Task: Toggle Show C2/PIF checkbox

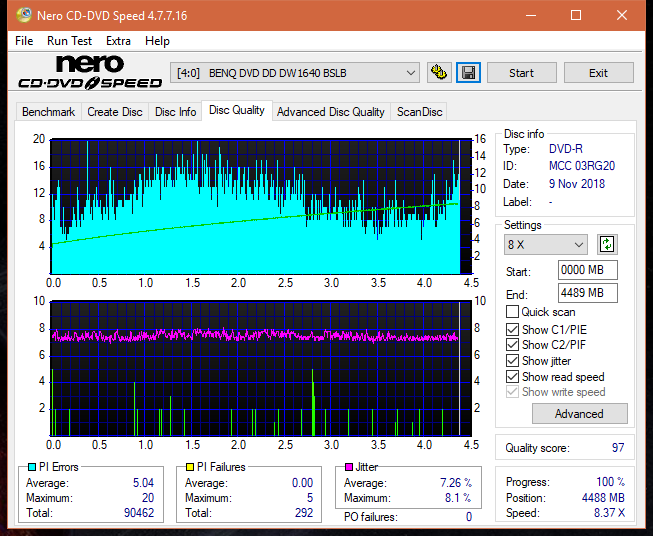Action: 512,345
